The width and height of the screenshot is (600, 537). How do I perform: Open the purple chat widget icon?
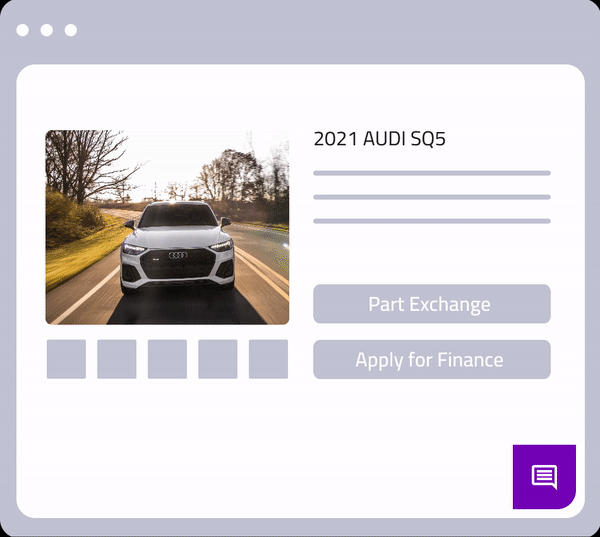click(x=544, y=477)
